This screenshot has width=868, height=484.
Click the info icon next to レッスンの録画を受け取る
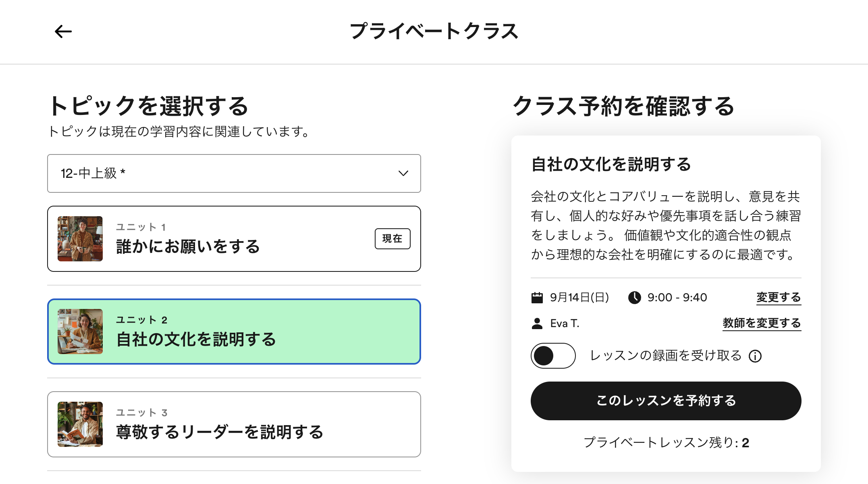coord(755,356)
